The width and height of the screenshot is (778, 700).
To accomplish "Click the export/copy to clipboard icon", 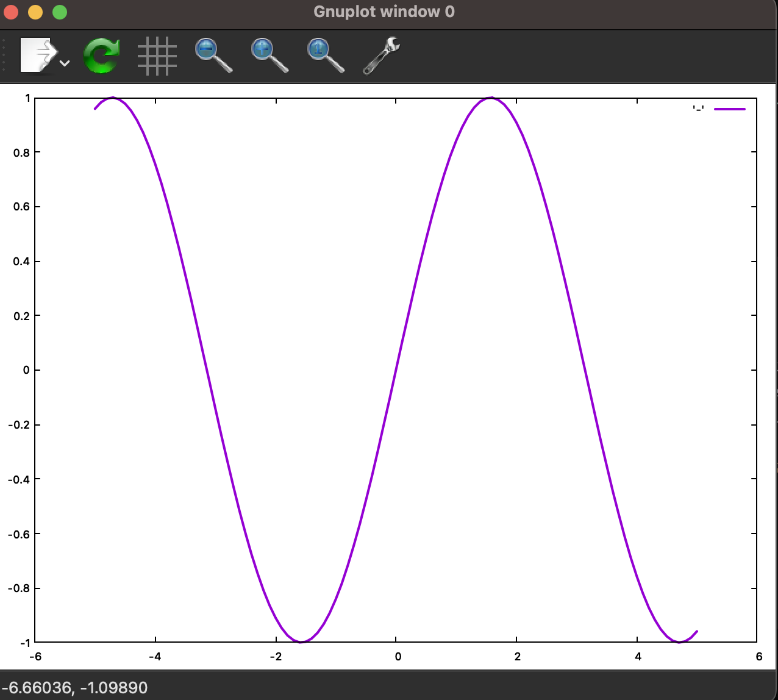I will click(39, 55).
